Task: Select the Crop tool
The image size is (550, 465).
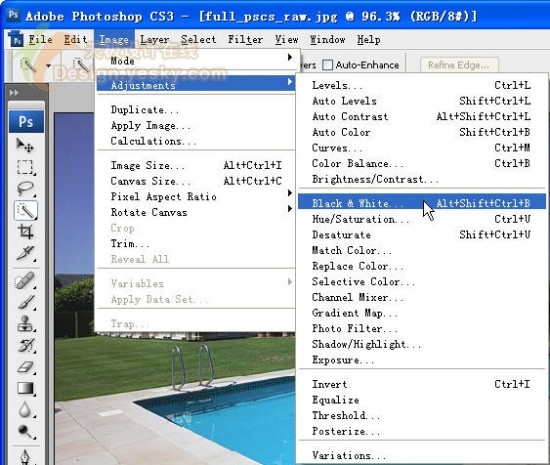Action: point(25,232)
